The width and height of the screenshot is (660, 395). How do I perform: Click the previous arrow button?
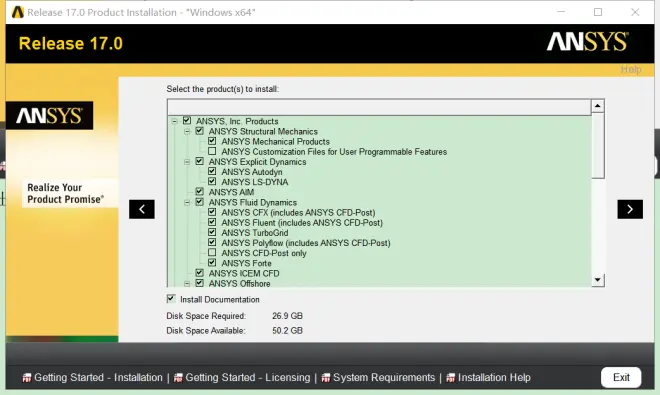tap(142, 209)
